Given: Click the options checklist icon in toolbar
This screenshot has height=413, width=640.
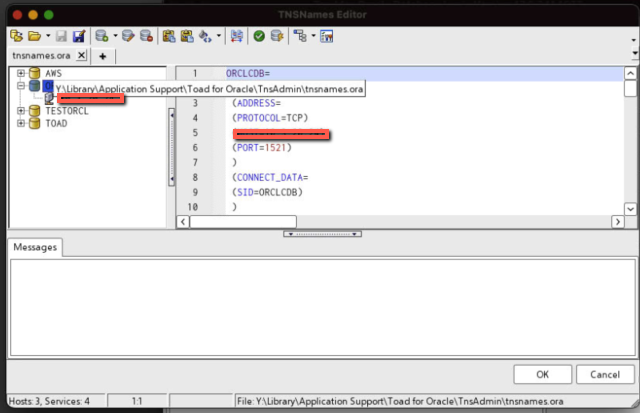Looking at the screenshot, I should click(x=327, y=36).
